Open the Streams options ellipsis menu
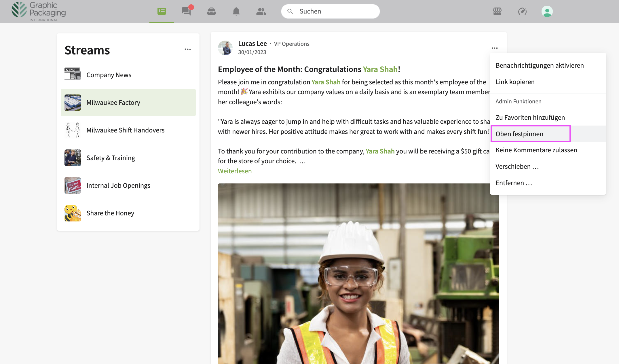The width and height of the screenshot is (619, 364). [188, 49]
